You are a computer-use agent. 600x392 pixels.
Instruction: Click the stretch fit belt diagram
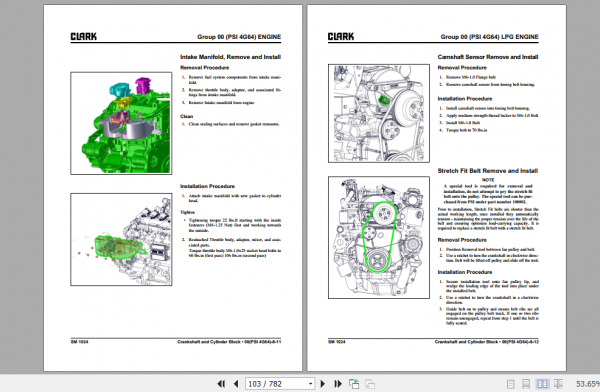click(378, 237)
